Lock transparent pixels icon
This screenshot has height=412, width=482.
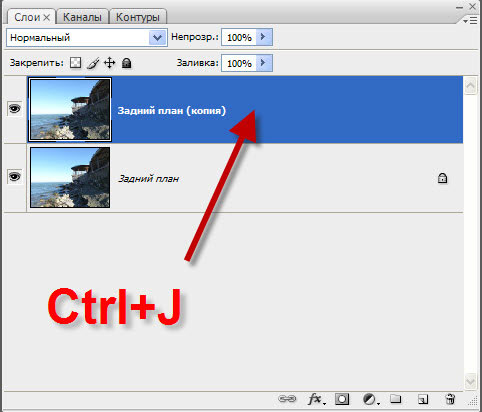[x=75, y=63]
